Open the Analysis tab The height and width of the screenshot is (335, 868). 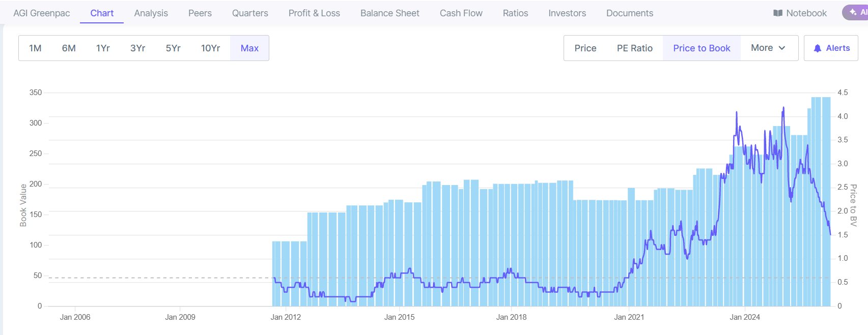[x=151, y=13]
